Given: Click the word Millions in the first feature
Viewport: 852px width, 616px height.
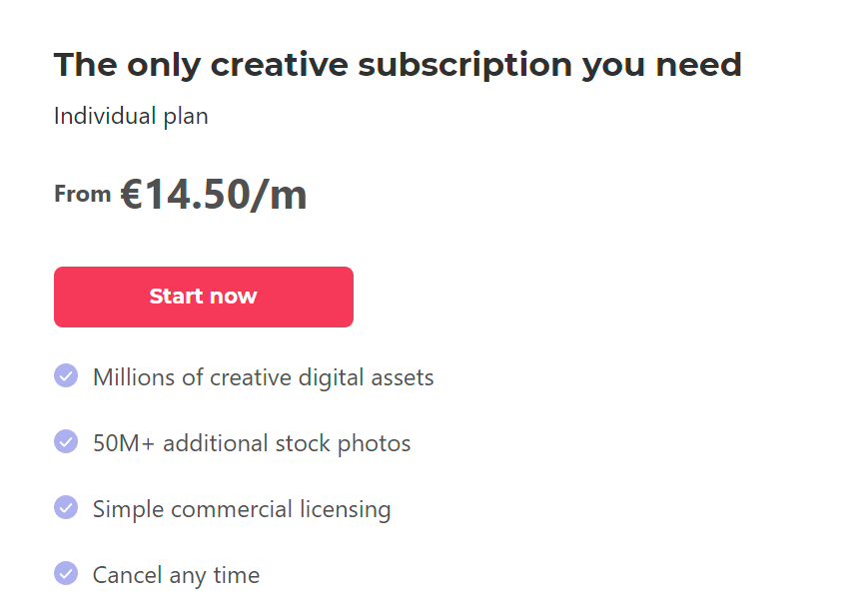Looking at the screenshot, I should tap(134, 377).
